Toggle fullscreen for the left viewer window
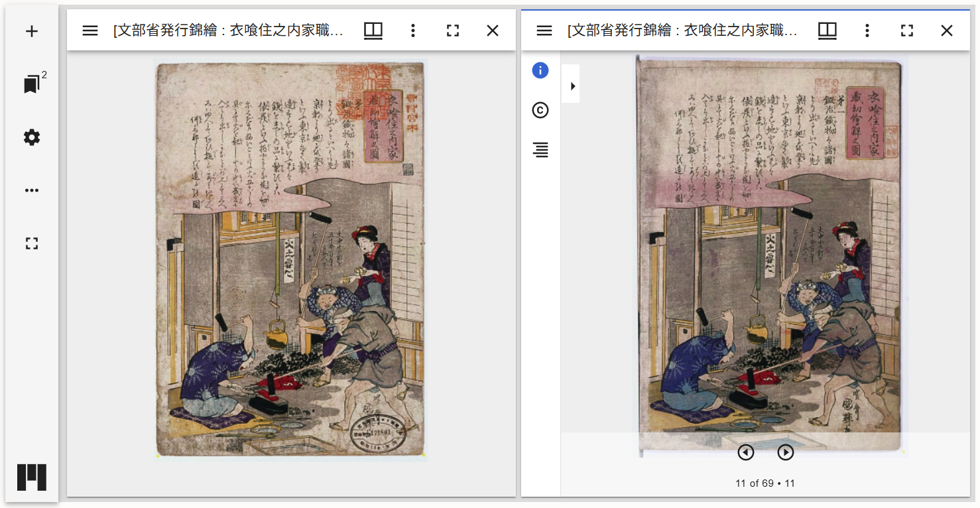 point(452,30)
